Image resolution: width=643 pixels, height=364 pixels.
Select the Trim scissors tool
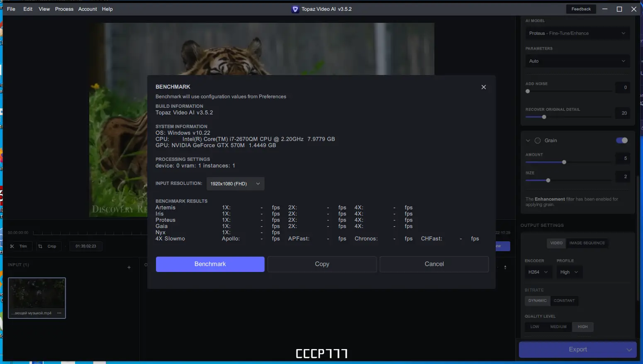click(x=20, y=246)
